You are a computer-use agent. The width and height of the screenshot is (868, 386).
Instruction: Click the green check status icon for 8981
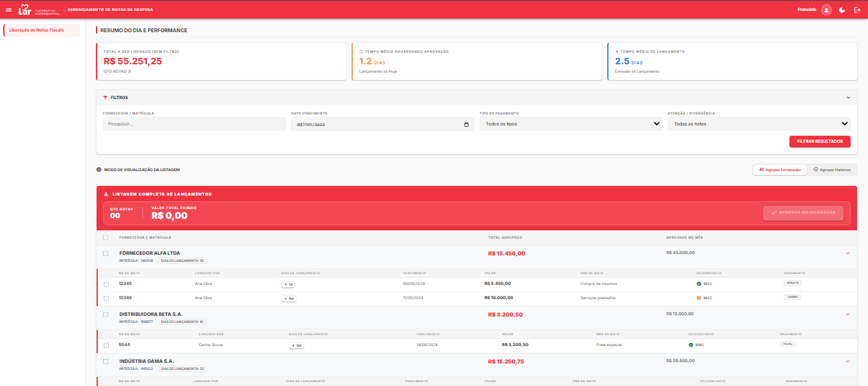pos(691,345)
